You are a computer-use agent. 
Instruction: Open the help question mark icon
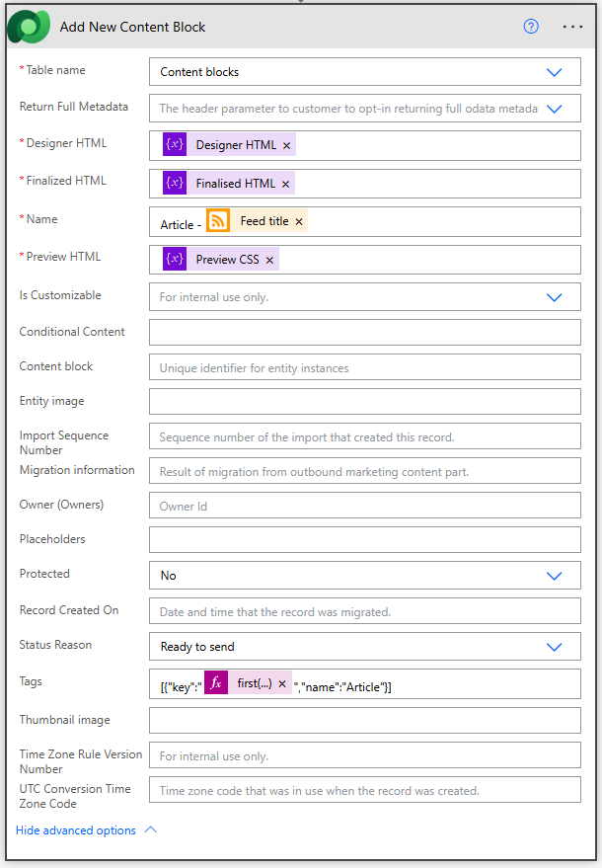click(x=531, y=27)
